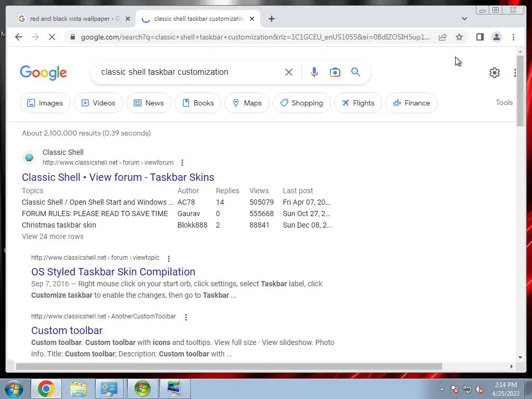Open the search Tools option
The width and height of the screenshot is (532, 399).
[x=504, y=102]
